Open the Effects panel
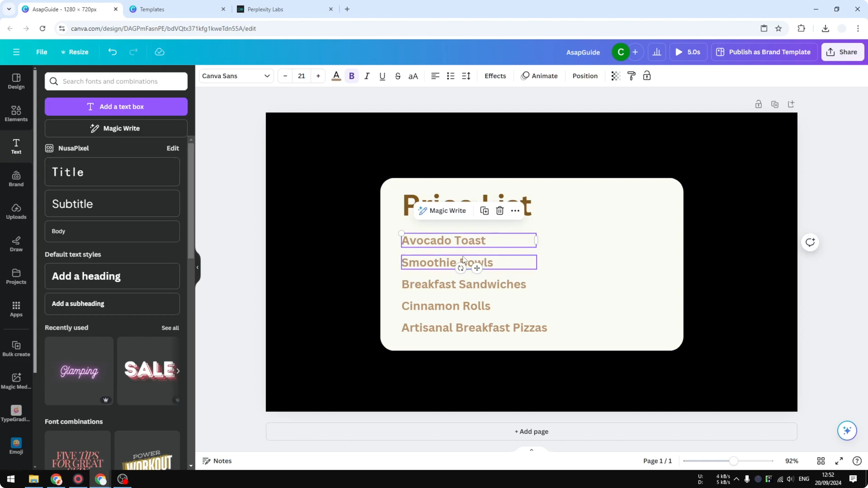868x488 pixels. [495, 76]
